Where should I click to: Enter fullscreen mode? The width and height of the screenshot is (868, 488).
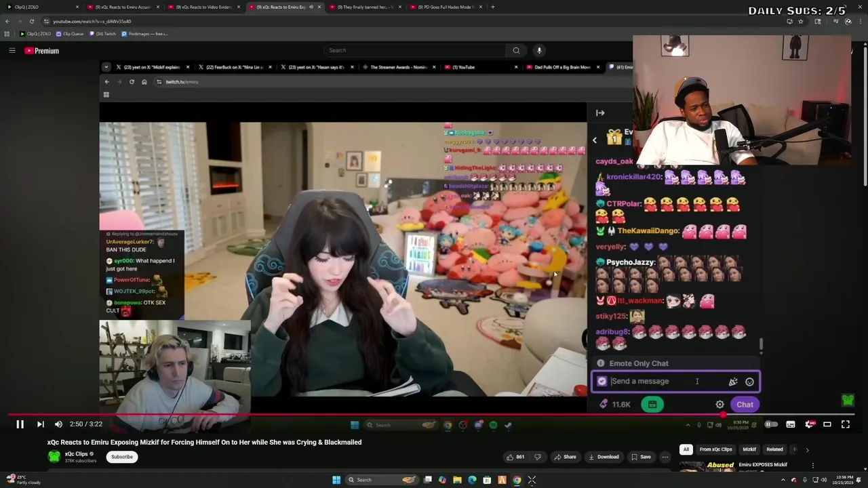846,424
